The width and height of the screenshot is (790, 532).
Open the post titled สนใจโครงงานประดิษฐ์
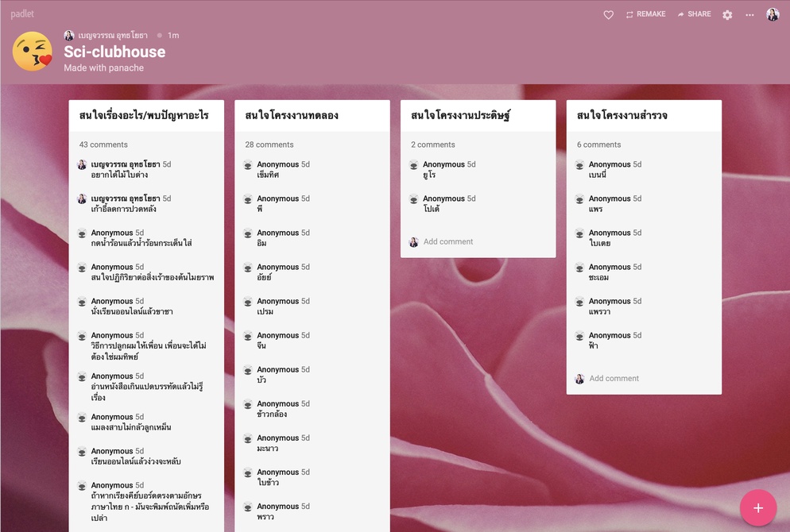460,115
